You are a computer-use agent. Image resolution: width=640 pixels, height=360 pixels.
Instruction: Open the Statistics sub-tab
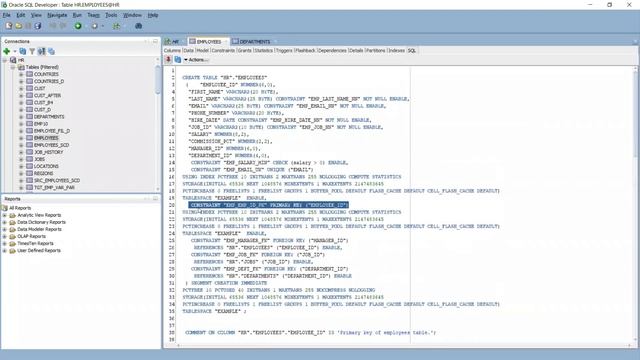pyautogui.click(x=263, y=51)
